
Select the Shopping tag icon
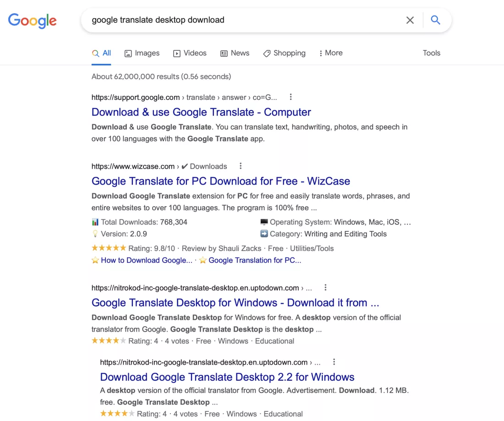pos(266,53)
